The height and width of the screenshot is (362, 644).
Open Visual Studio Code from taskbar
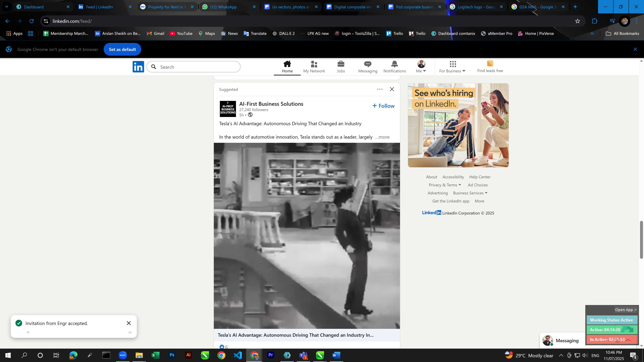tap(237, 355)
